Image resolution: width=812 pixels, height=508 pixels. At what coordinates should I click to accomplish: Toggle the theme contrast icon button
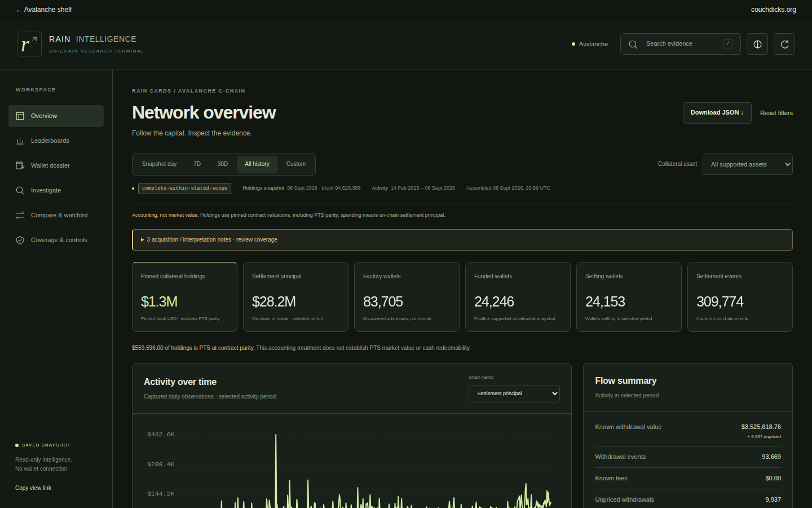tap(757, 44)
